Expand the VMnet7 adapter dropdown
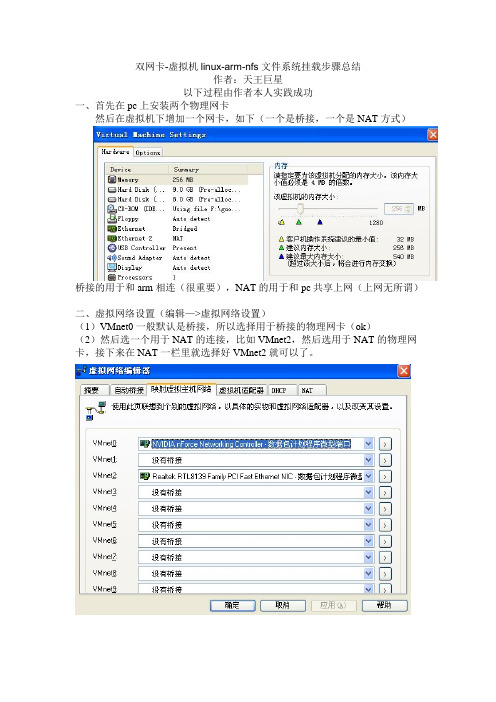 (x=368, y=557)
